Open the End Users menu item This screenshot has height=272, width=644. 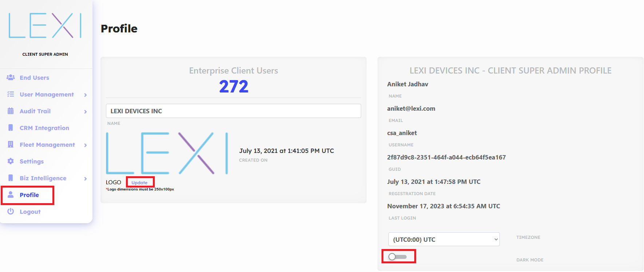[34, 78]
